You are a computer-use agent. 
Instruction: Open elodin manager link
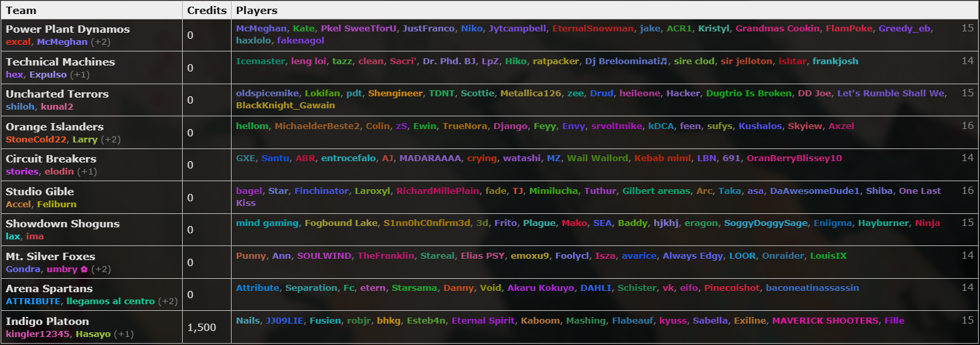[59, 171]
